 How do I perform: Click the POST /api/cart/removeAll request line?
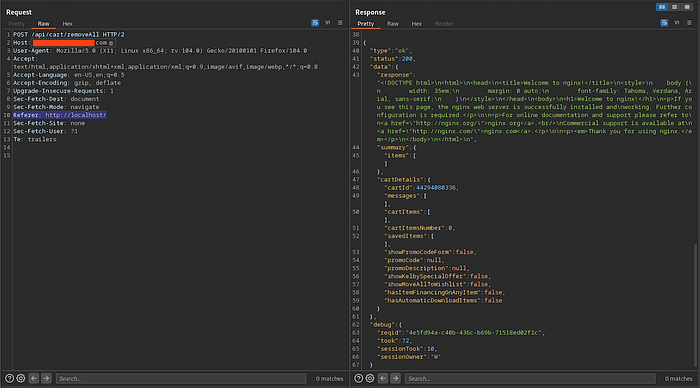pyautogui.click(x=69, y=34)
